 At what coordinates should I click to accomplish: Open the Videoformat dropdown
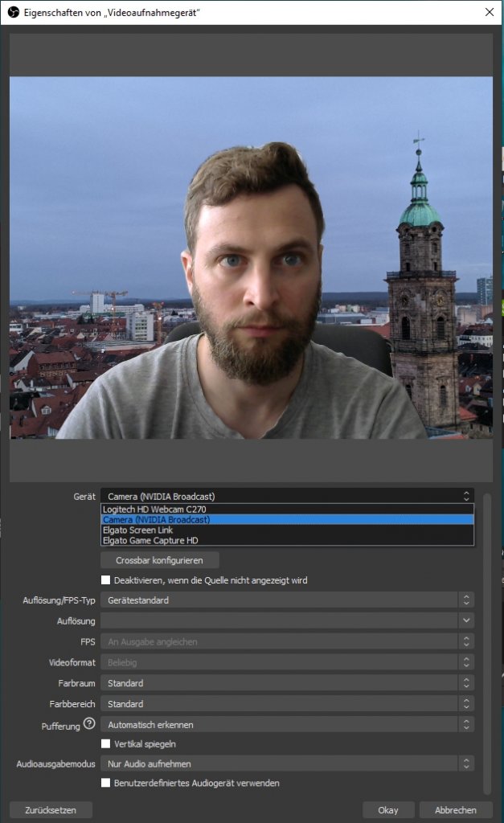[287, 662]
